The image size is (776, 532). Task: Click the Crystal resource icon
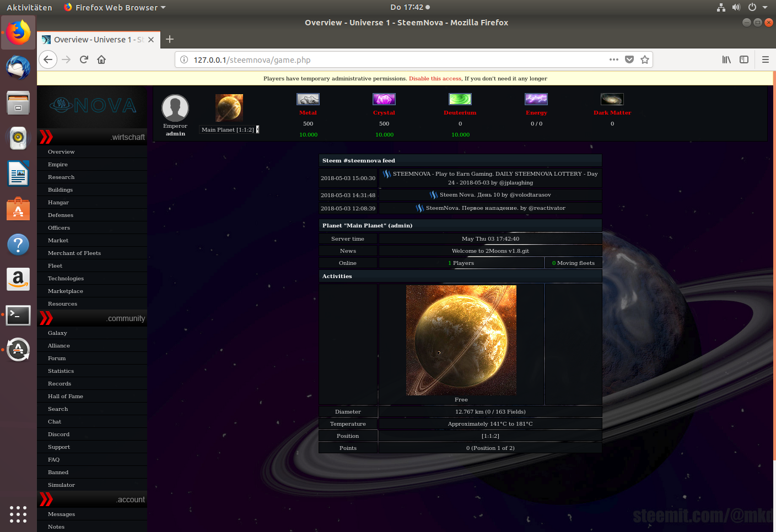click(384, 99)
